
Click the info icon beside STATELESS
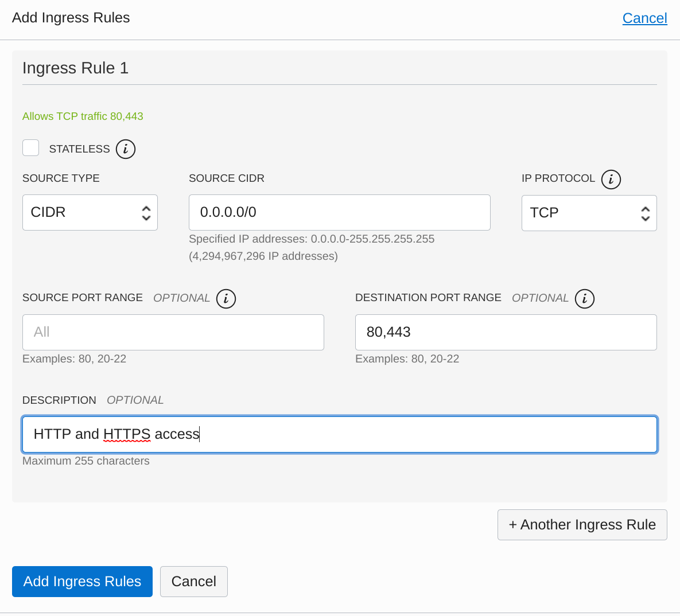point(125,149)
